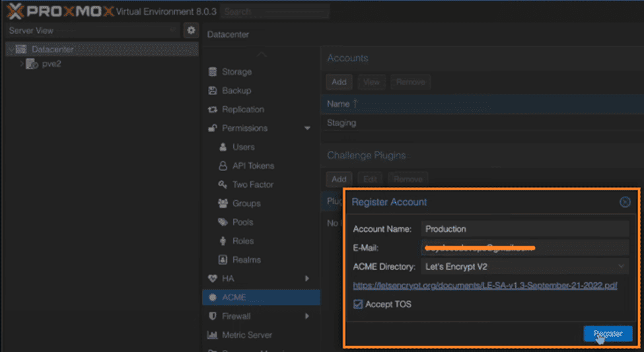The image size is (644, 352).
Task: Open the Replication menu item
Action: pyautogui.click(x=261, y=109)
